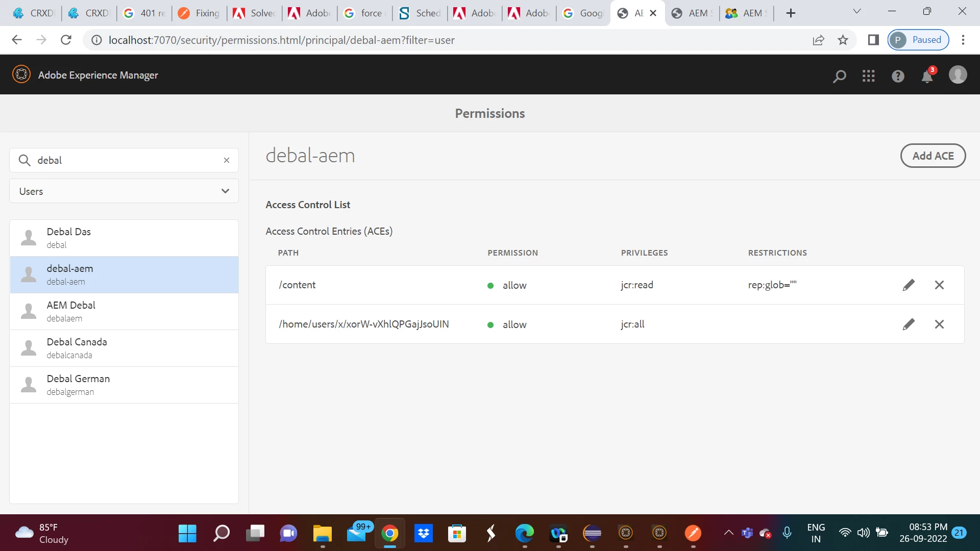Open the AEM solutions grid icon
The width and height of the screenshot is (980, 551).
868,76
